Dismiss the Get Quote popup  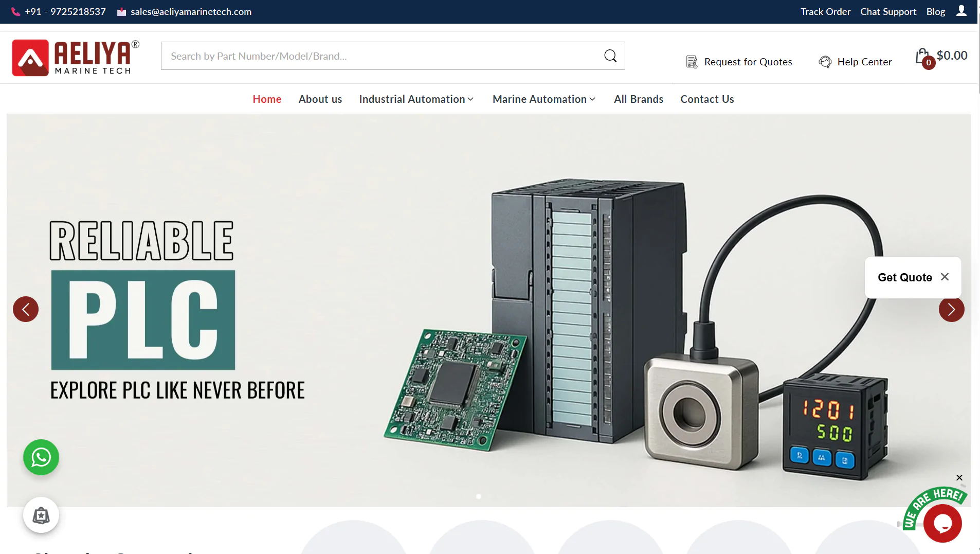(x=945, y=277)
